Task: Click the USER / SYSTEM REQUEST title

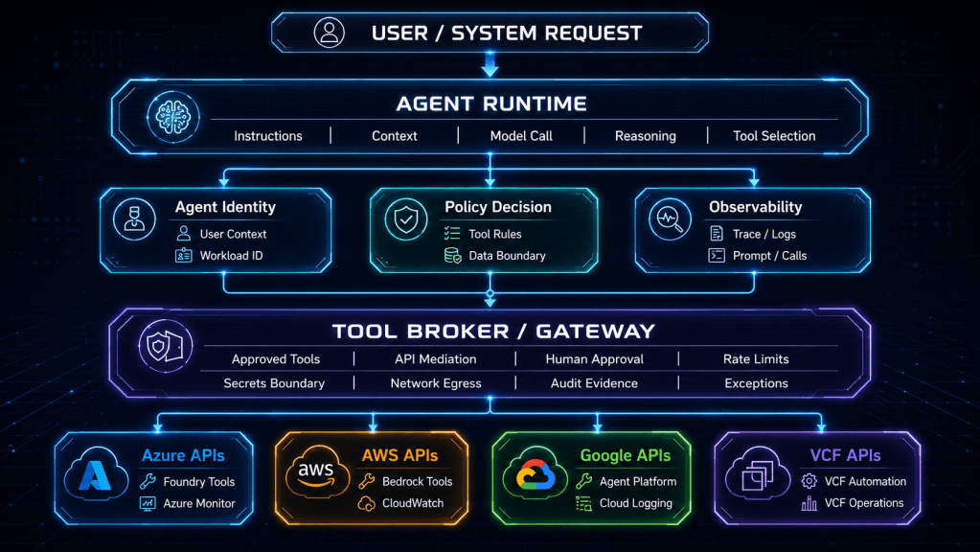Action: (x=507, y=34)
